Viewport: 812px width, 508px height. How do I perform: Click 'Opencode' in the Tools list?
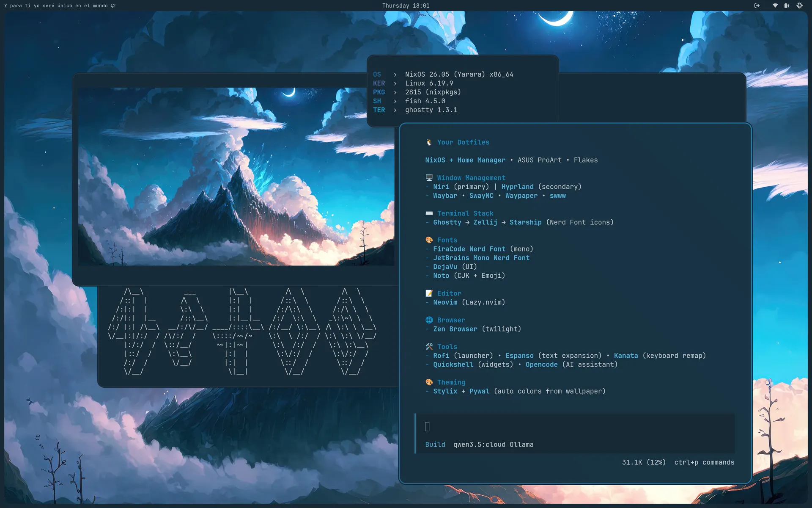point(541,364)
